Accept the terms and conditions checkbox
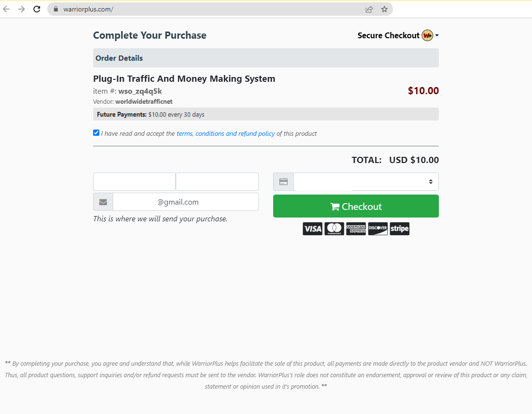 pyautogui.click(x=96, y=132)
